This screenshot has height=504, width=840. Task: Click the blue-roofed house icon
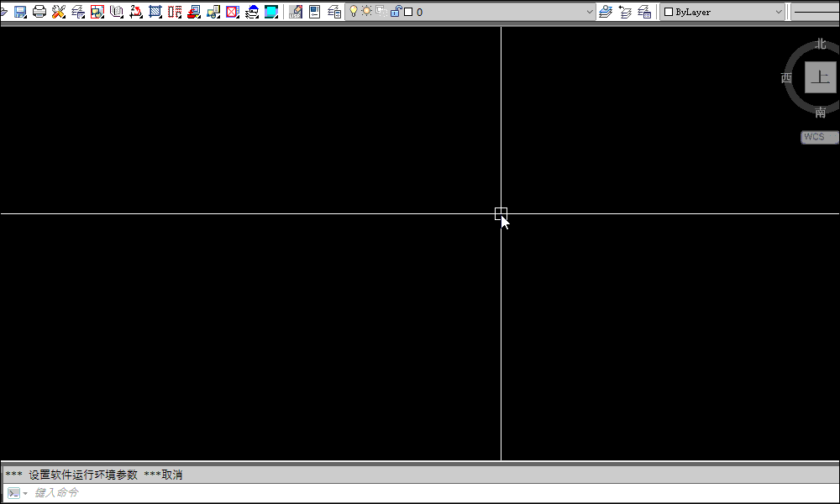252,11
